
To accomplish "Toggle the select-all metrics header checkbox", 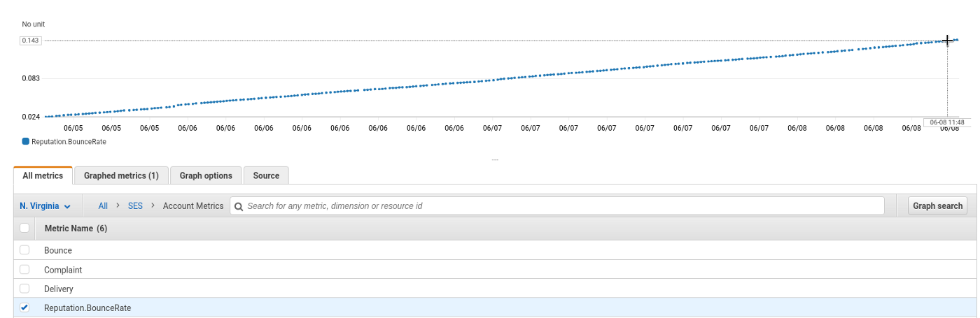I will coord(25,228).
